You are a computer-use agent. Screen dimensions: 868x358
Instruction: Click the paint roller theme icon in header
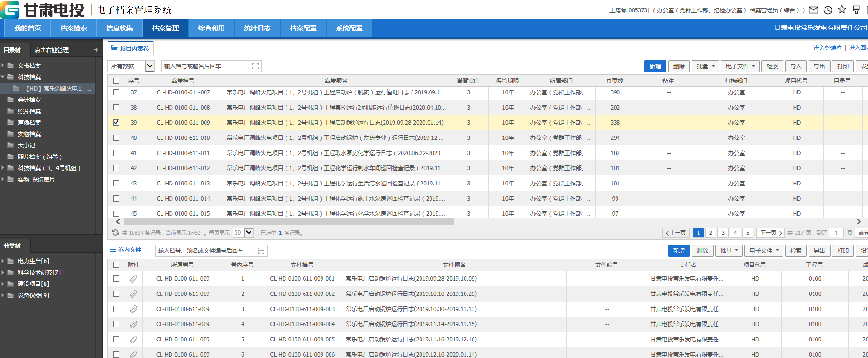pyautogui.click(x=856, y=9)
